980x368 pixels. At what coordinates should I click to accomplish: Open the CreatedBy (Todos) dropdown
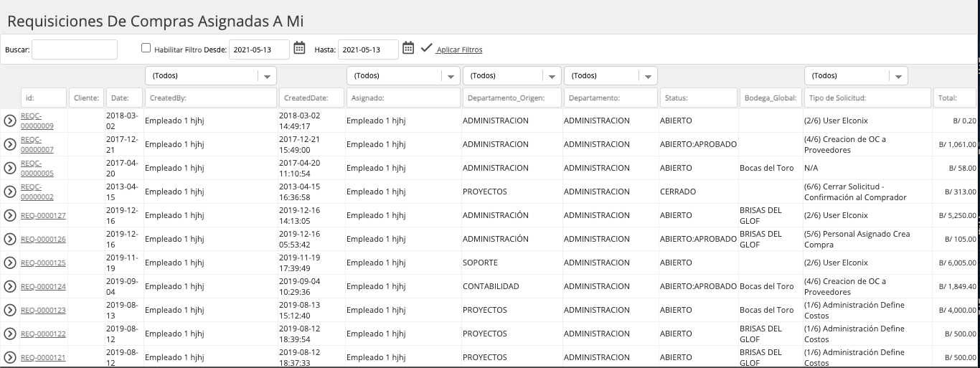[x=211, y=76]
